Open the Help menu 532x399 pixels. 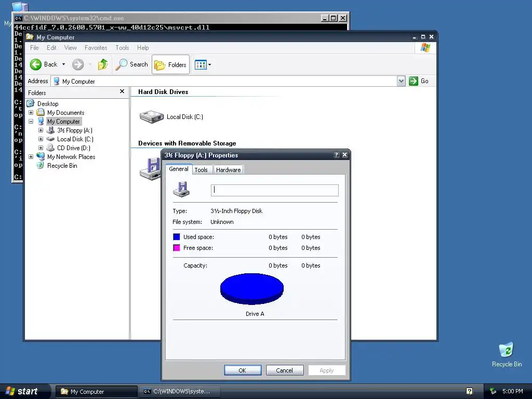143,48
